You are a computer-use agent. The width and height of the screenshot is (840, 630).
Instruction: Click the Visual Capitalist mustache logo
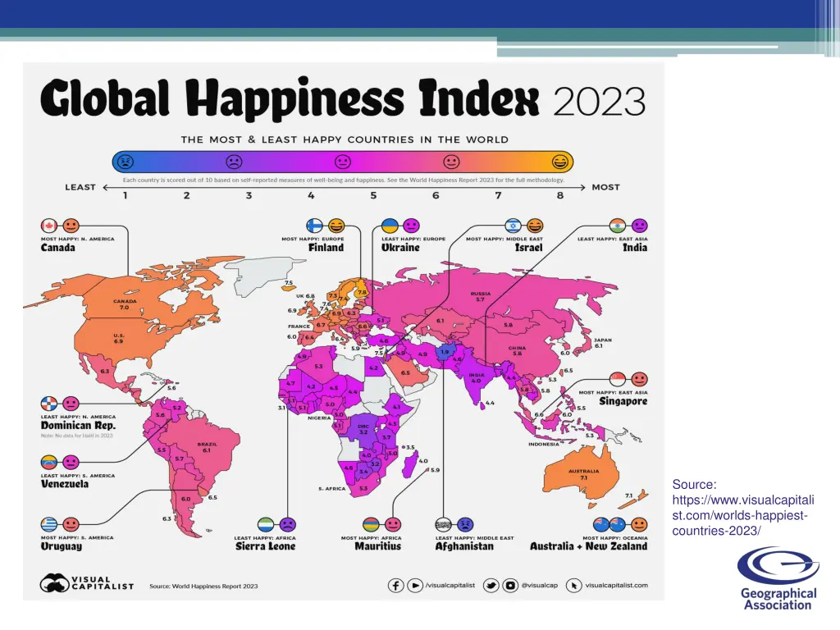(x=54, y=584)
